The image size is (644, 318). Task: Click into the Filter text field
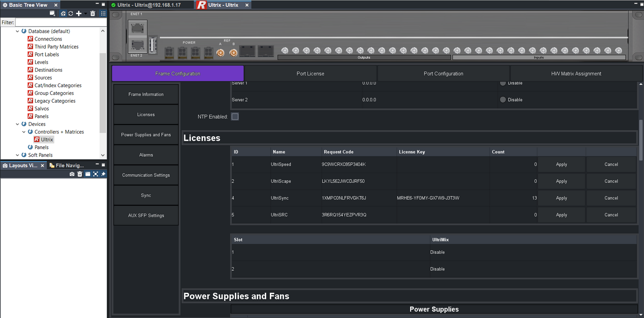coord(61,22)
